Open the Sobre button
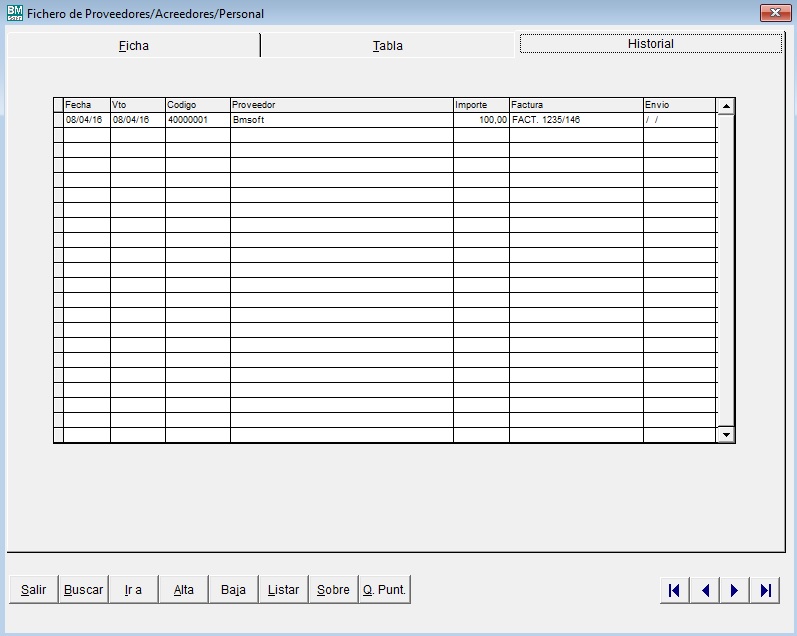The width and height of the screenshot is (797, 636). pyautogui.click(x=333, y=590)
